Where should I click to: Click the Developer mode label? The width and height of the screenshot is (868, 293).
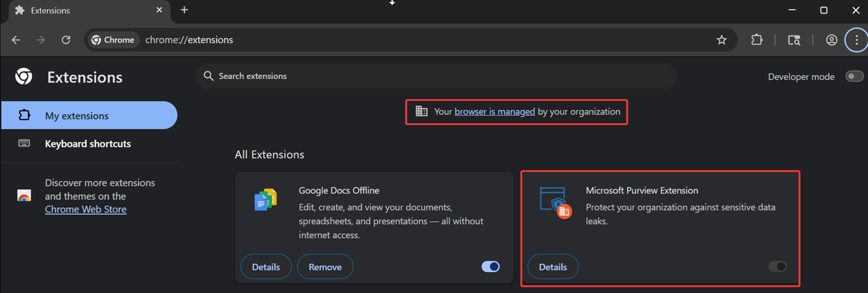pos(801,76)
